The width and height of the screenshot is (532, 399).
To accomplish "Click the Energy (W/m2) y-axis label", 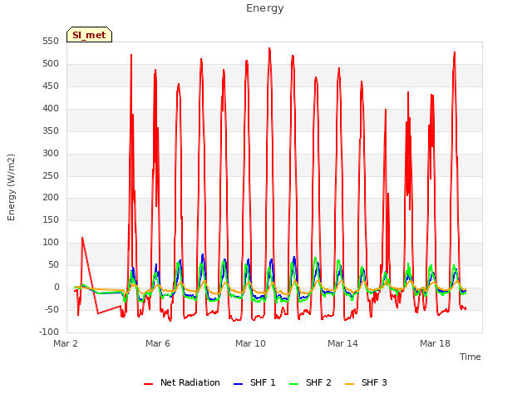I will (11, 187).
